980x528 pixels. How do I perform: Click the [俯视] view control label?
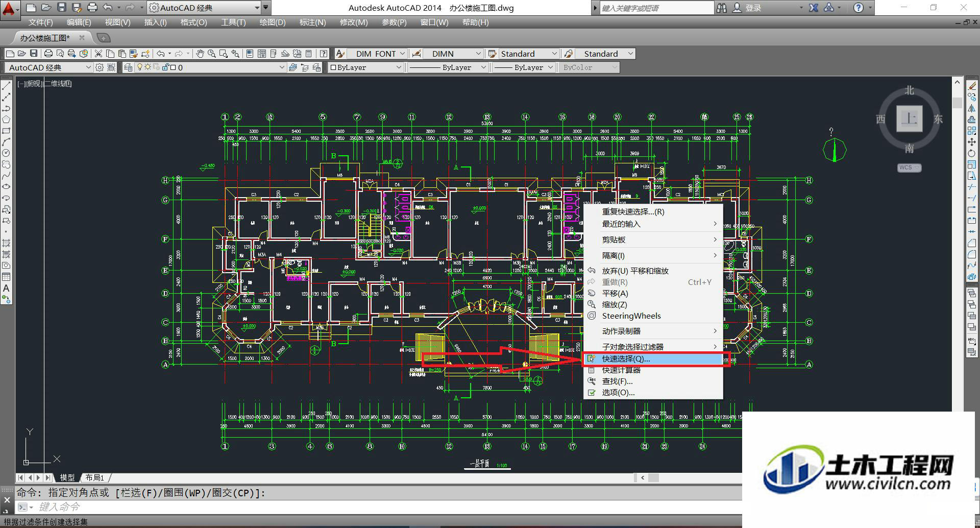[35, 84]
